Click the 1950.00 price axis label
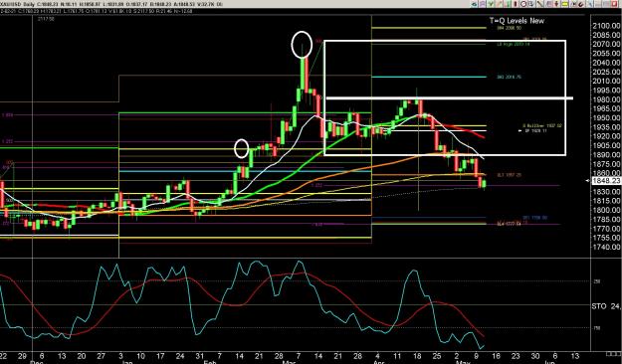 point(606,117)
